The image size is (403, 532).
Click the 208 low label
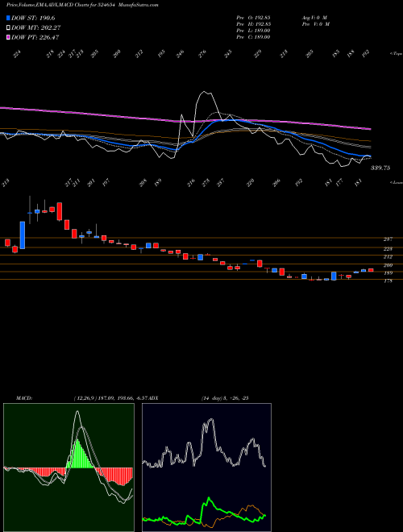[x=143, y=183]
